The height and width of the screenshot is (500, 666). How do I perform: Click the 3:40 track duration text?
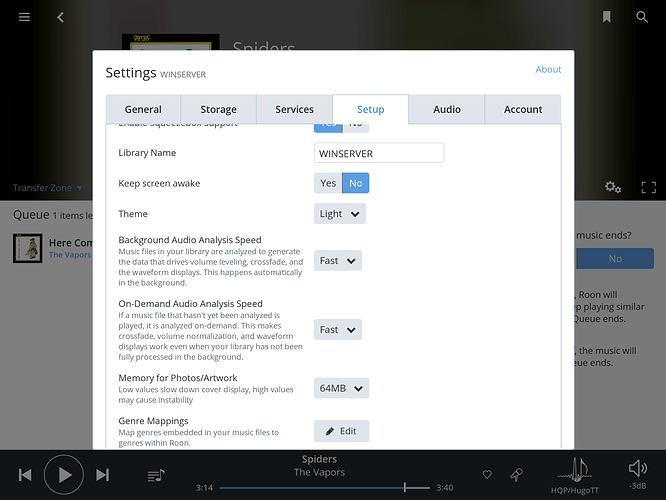pos(445,488)
